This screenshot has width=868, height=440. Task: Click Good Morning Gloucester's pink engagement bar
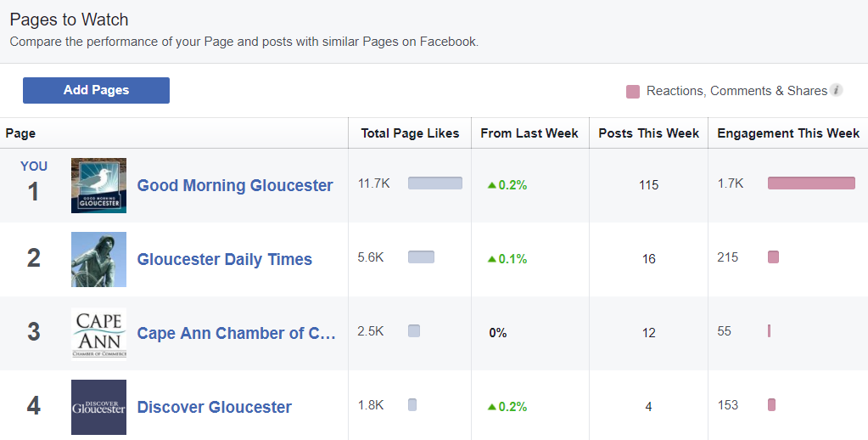(811, 183)
